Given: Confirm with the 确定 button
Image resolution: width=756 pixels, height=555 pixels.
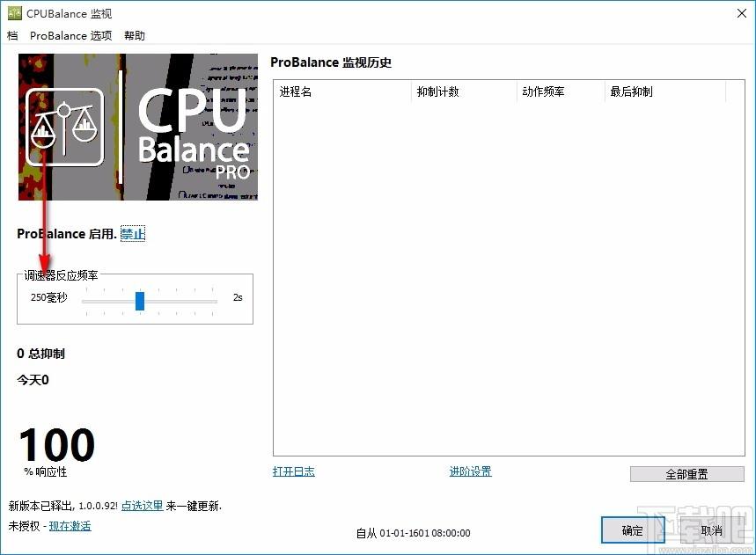Looking at the screenshot, I should click(633, 530).
